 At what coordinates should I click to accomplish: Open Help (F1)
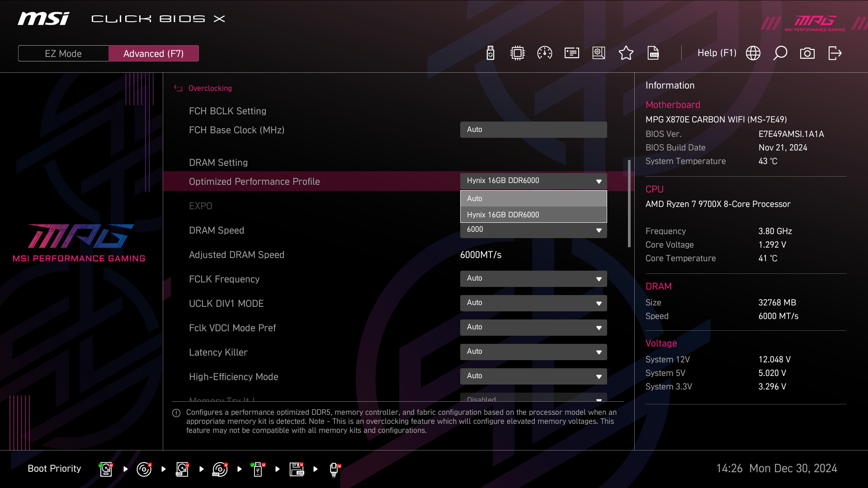tap(717, 53)
